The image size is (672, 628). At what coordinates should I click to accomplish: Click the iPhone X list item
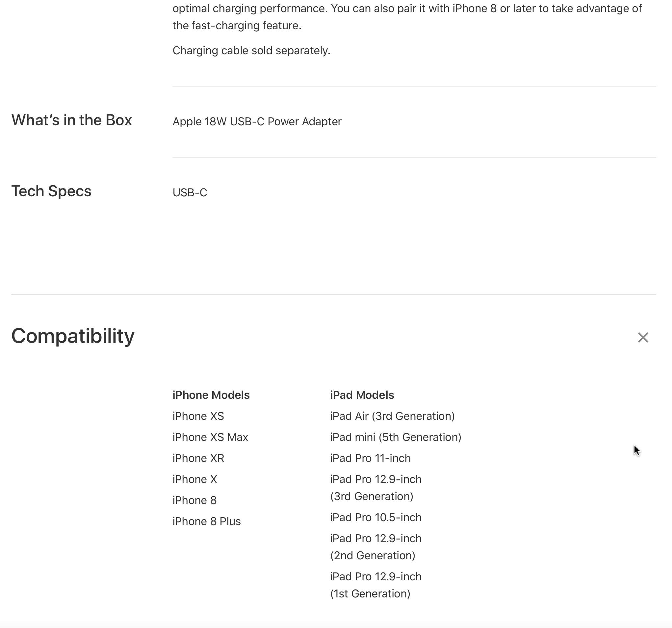(x=195, y=479)
